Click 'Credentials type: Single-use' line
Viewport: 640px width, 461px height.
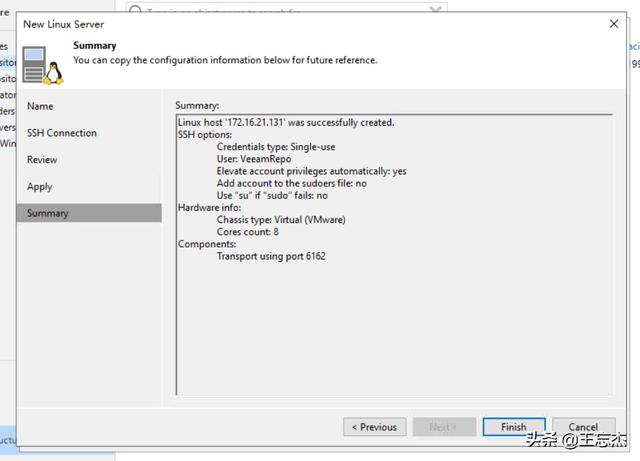(276, 147)
